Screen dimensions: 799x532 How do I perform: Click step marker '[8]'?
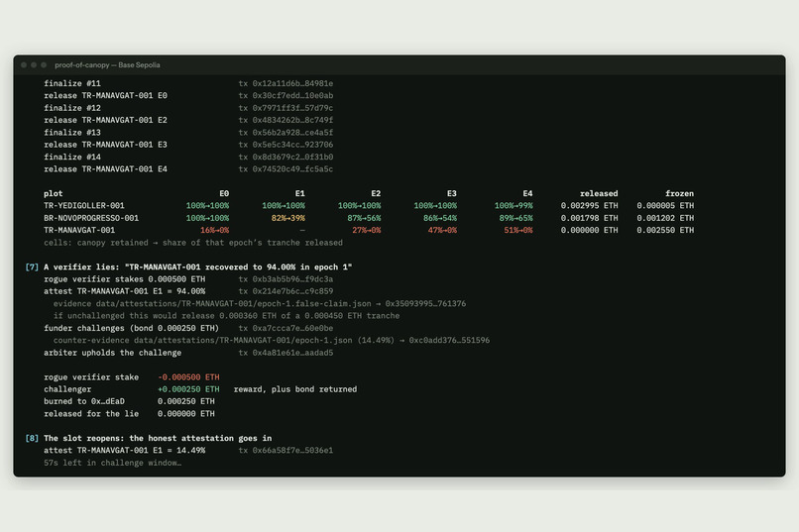32,438
